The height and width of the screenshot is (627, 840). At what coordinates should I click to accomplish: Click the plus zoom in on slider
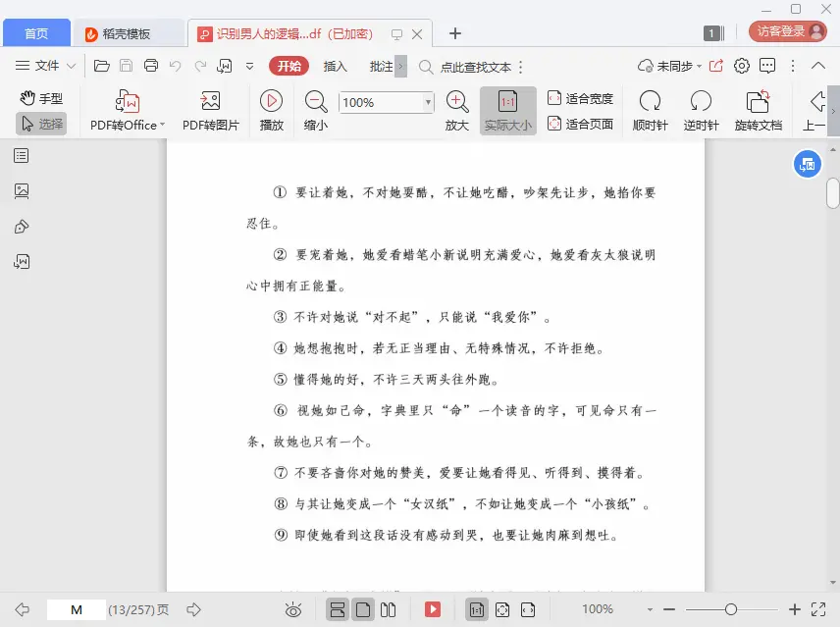(795, 609)
